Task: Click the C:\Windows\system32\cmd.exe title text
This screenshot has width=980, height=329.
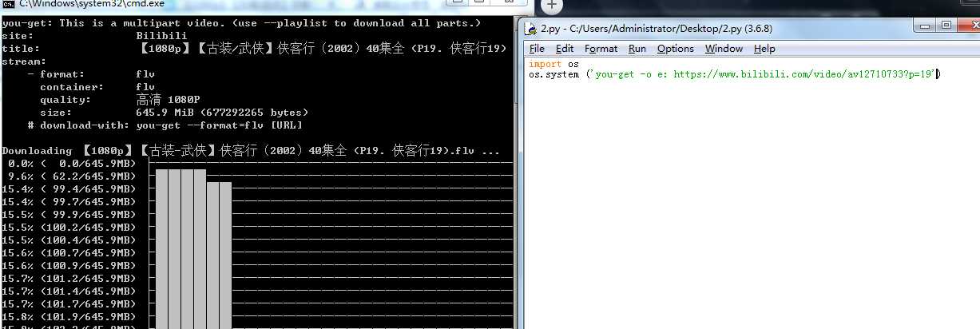Action: tap(91, 4)
